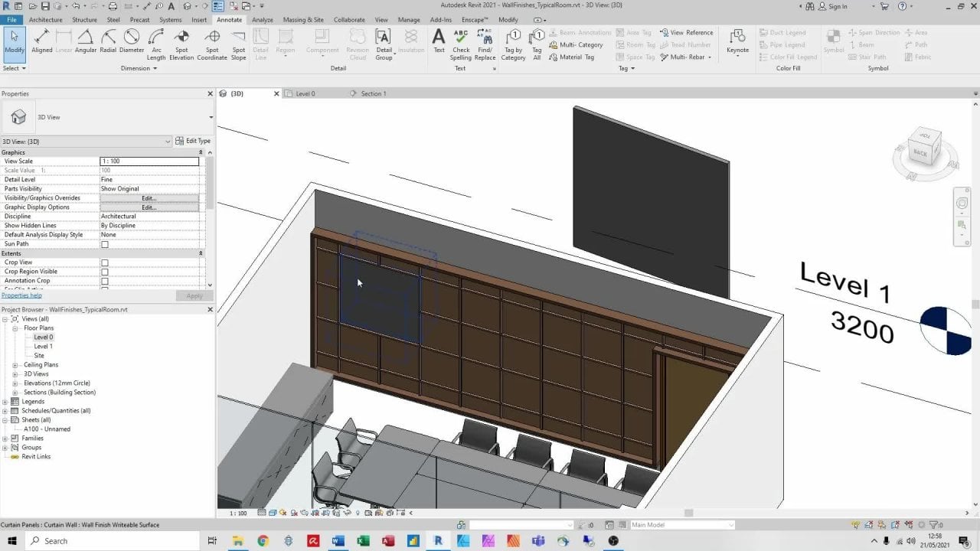This screenshot has width=980, height=551.
Task: Open the Properties help link
Action: (21, 295)
